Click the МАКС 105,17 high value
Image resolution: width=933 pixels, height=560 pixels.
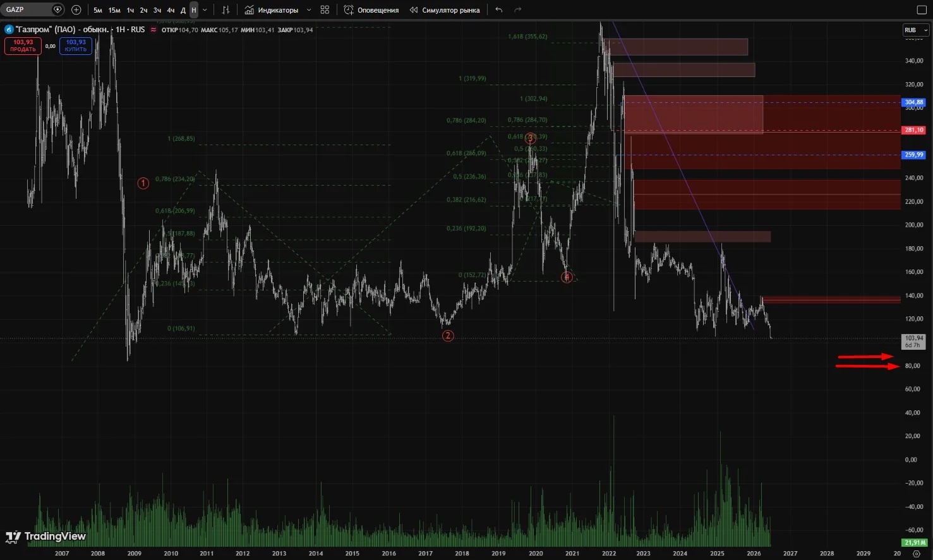(x=219, y=30)
